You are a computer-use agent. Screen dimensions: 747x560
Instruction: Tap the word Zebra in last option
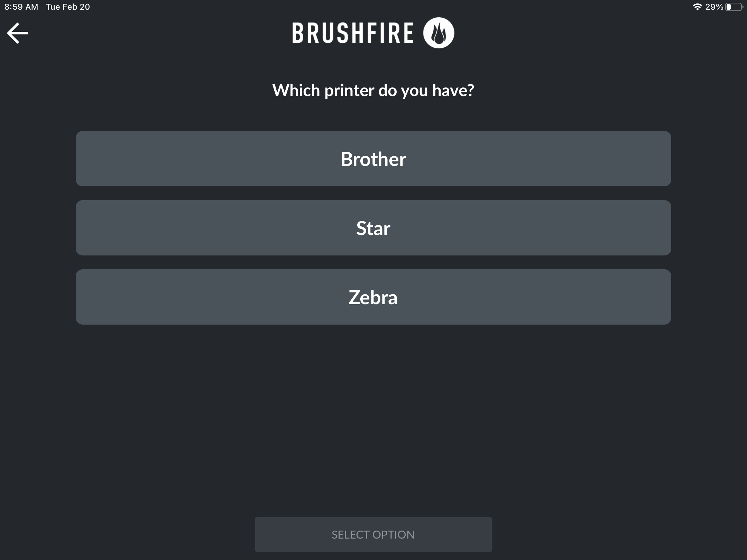point(373,297)
